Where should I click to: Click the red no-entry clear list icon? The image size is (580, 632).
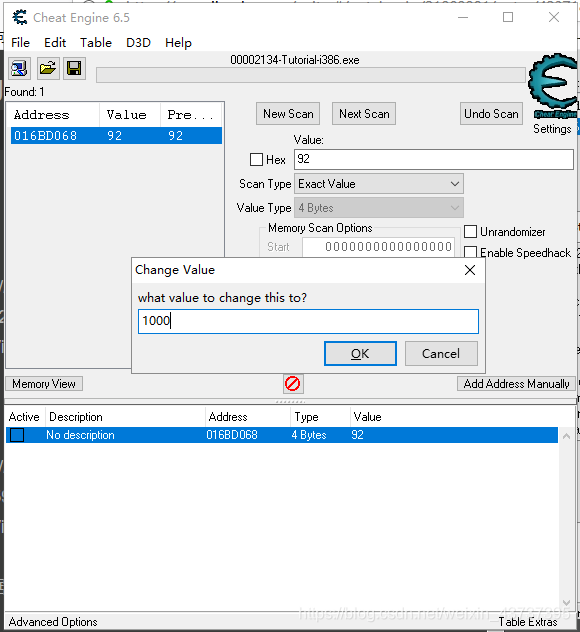coord(293,384)
